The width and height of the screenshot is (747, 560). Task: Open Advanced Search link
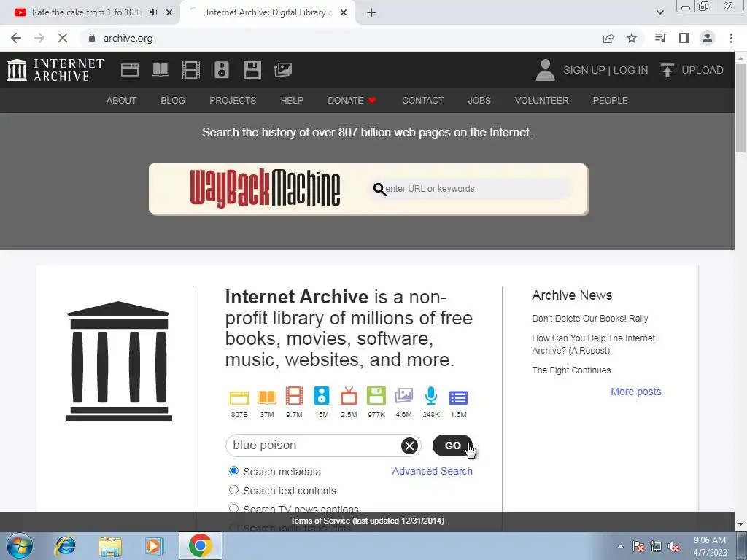[432, 471]
